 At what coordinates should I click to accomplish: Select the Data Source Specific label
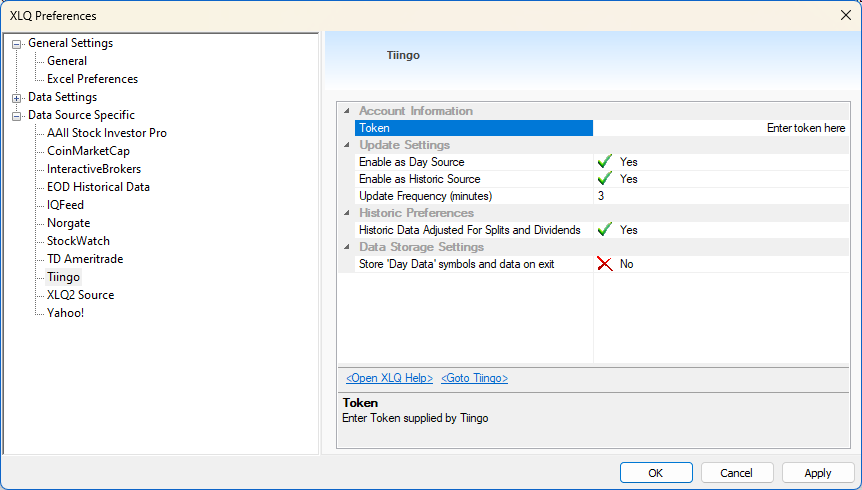(x=81, y=115)
